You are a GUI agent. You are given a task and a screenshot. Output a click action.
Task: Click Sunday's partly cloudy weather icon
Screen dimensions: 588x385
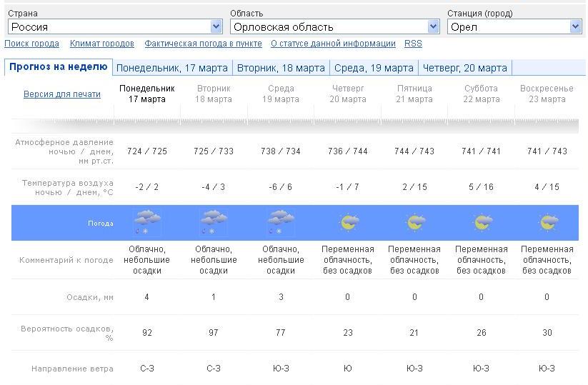(x=547, y=223)
